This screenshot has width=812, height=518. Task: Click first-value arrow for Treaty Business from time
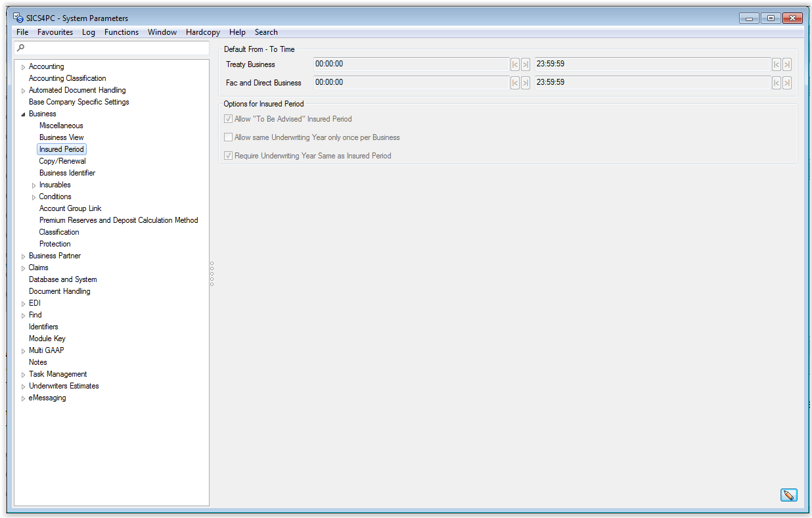click(x=515, y=64)
